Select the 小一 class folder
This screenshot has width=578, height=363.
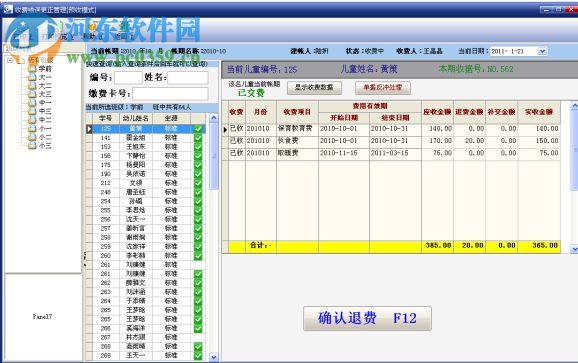41,129
